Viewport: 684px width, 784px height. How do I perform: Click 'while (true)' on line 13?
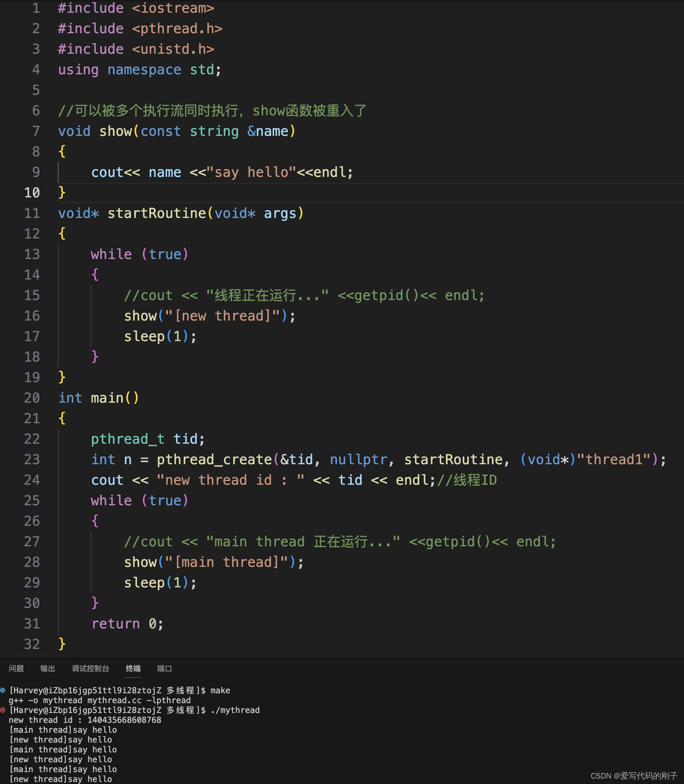(x=140, y=254)
